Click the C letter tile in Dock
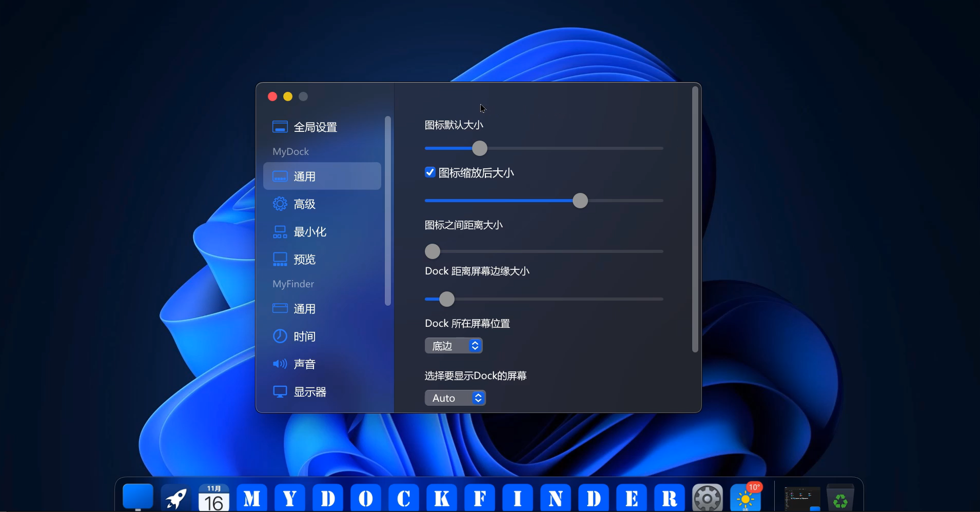The width and height of the screenshot is (980, 512). click(x=404, y=498)
